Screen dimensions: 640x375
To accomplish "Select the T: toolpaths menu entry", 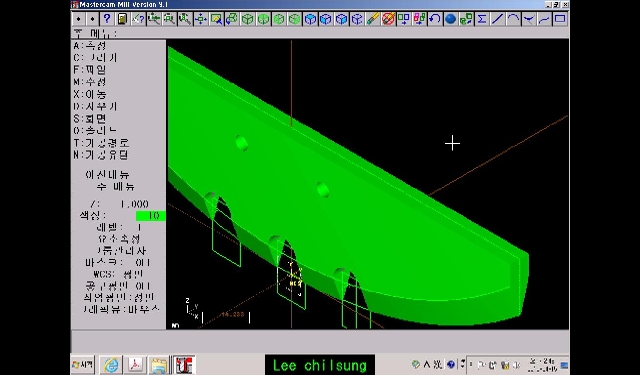I will [101, 143].
